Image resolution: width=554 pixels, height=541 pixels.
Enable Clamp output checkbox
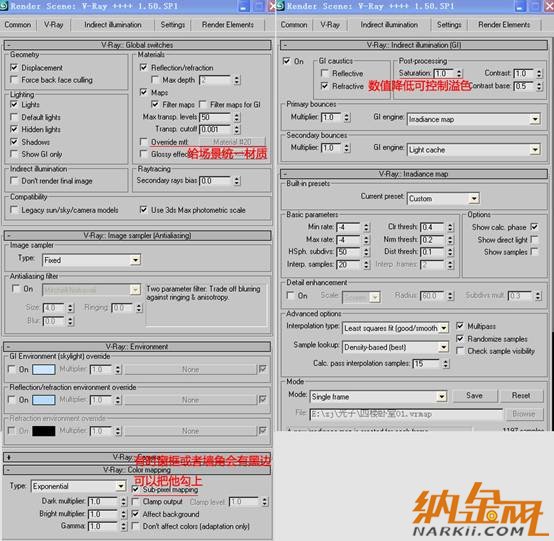pyautogui.click(x=135, y=501)
